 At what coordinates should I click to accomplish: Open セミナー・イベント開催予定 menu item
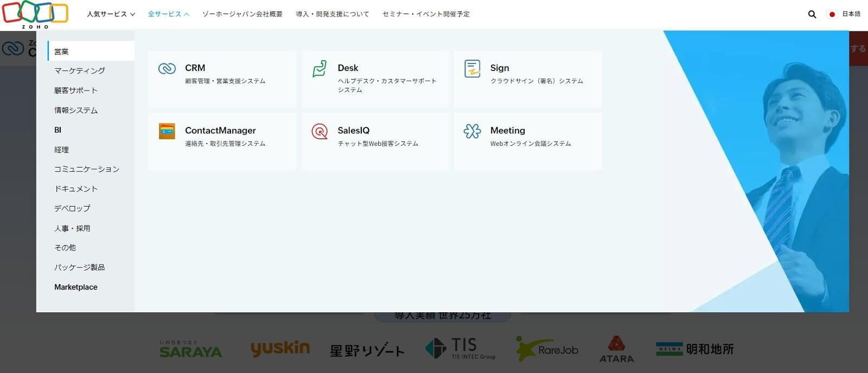pyautogui.click(x=426, y=14)
